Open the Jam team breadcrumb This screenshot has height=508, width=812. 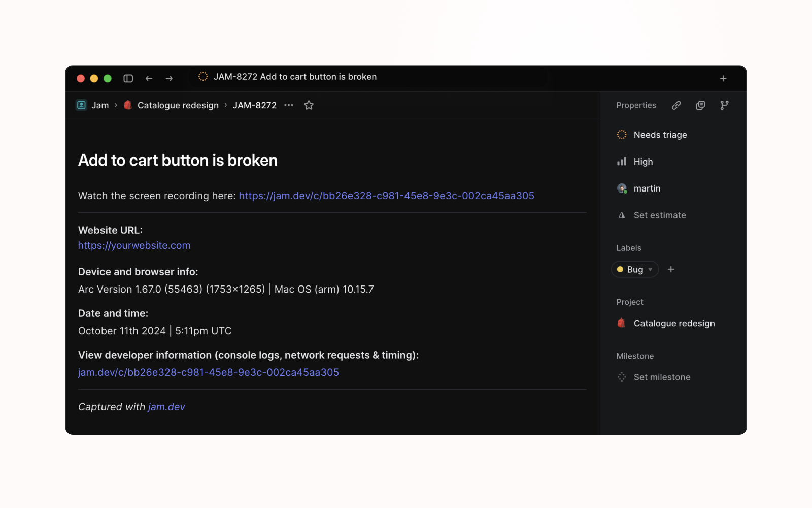click(100, 105)
